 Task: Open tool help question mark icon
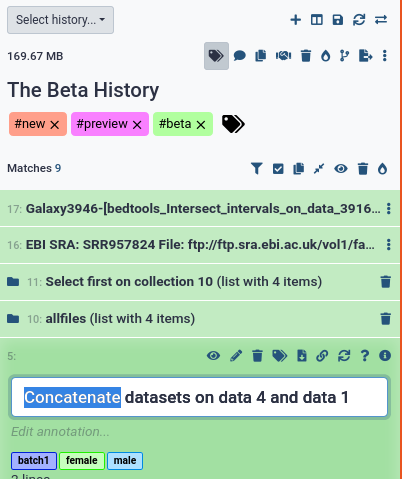pos(365,356)
